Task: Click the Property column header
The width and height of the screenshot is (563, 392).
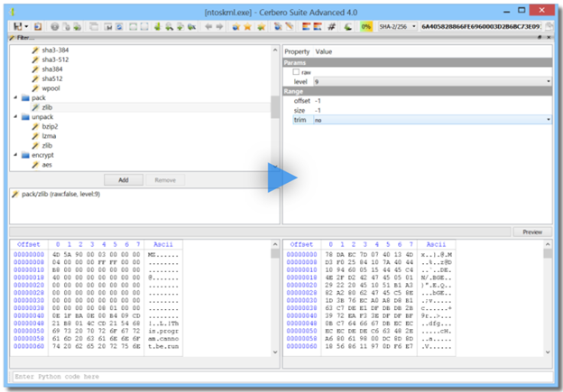Action: tap(297, 51)
